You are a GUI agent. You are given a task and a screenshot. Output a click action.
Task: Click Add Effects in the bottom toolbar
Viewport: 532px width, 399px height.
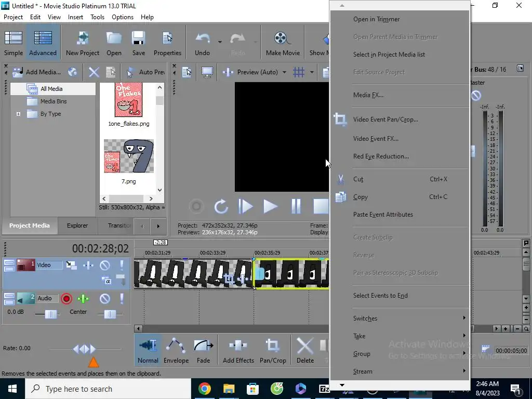238,351
